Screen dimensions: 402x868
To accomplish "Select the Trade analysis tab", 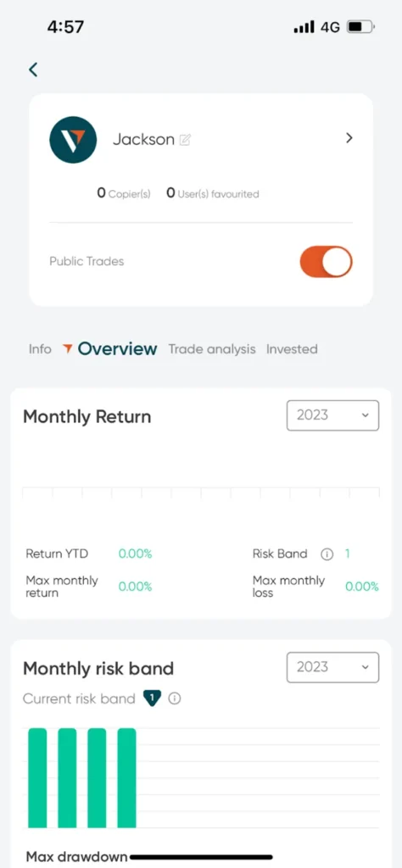I will [212, 349].
